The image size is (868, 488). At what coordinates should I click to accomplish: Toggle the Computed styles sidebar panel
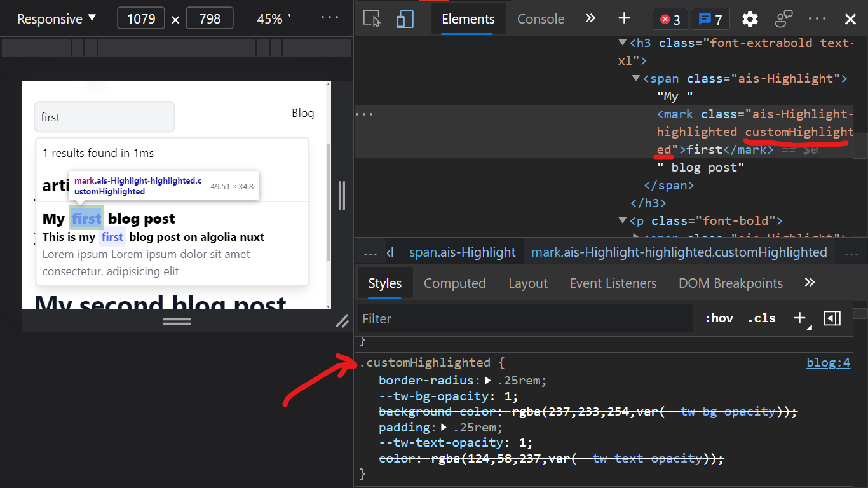point(455,283)
